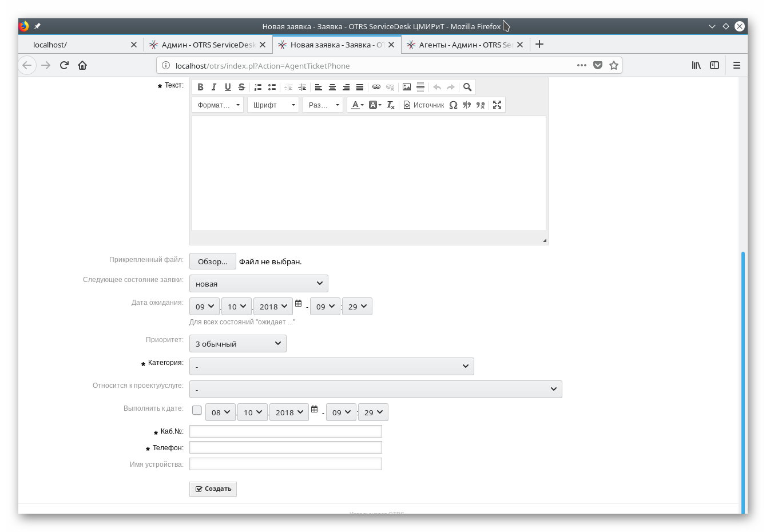Open find in editor magnifier icon
Screen dimensions: 766x532
[x=467, y=87]
